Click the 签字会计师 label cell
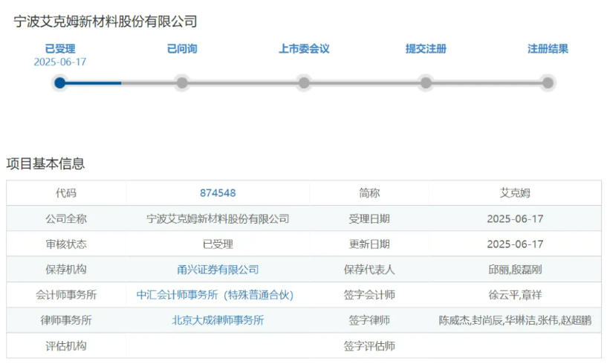This screenshot has height=364, width=607. pos(369,295)
